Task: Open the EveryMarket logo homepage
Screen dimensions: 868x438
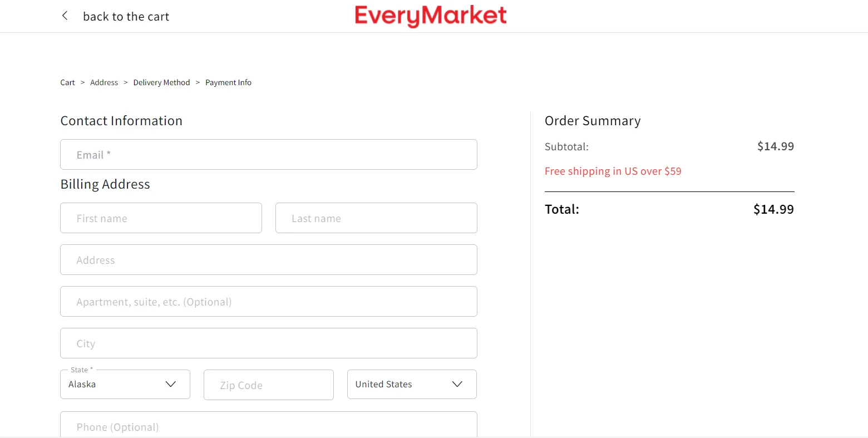Action: point(431,16)
